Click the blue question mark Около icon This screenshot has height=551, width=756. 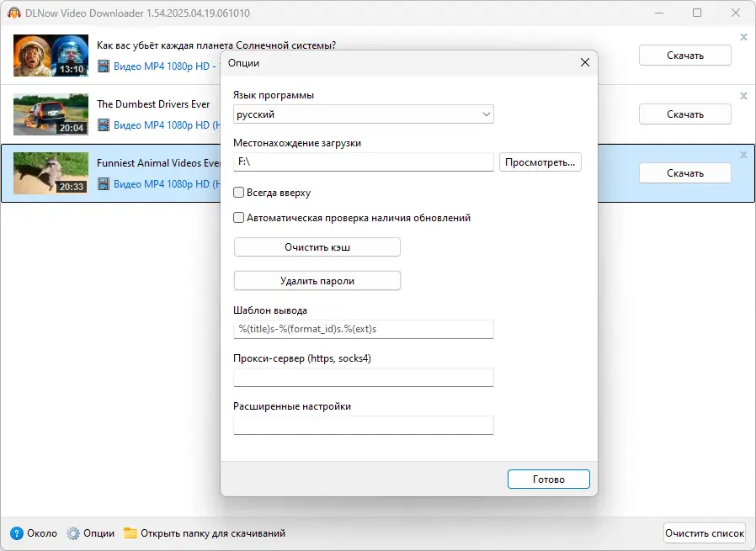click(x=16, y=533)
